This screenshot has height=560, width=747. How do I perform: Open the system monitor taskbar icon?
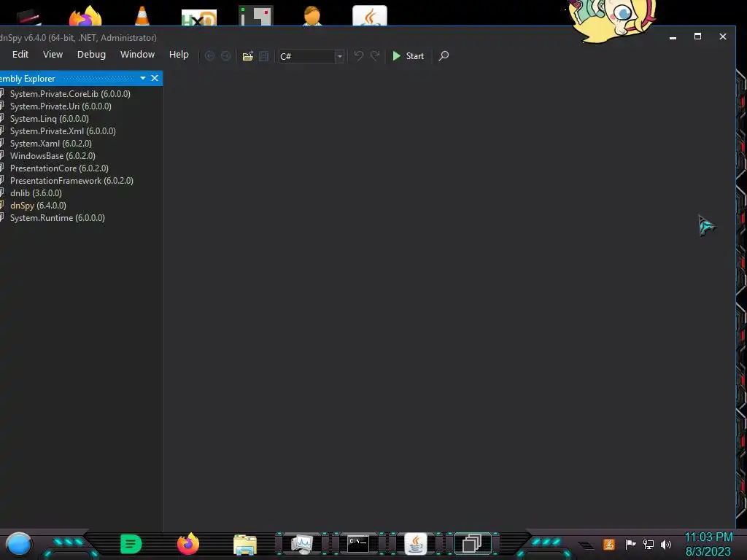[302, 544]
